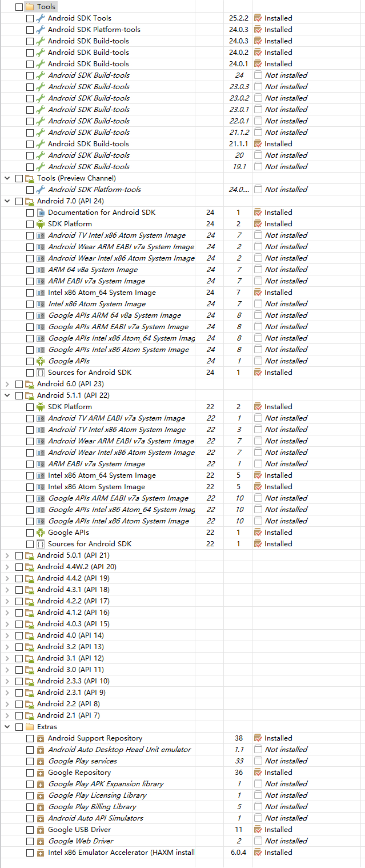
Task: Expand the Android 6.0 (API 23) group
Action: (x=7, y=384)
